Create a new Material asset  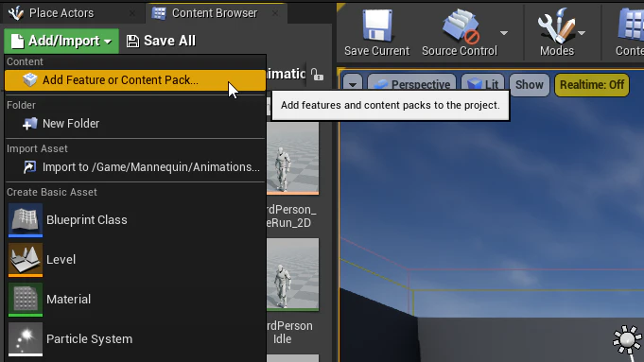click(135, 300)
